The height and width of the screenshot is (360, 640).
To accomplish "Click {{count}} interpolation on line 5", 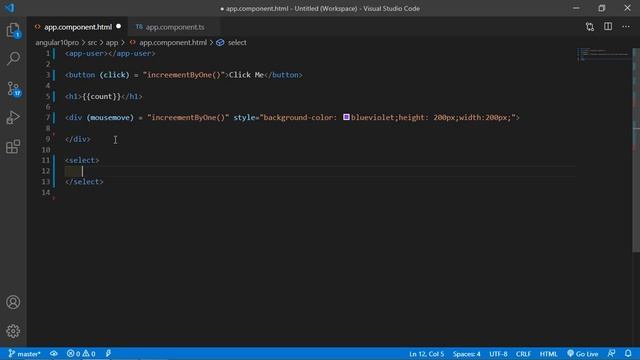I will pos(102,96).
